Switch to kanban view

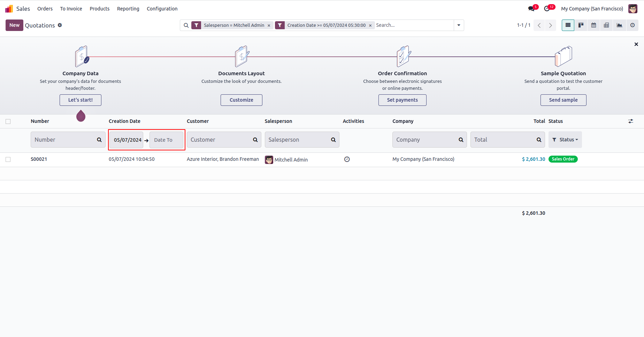[x=581, y=25]
